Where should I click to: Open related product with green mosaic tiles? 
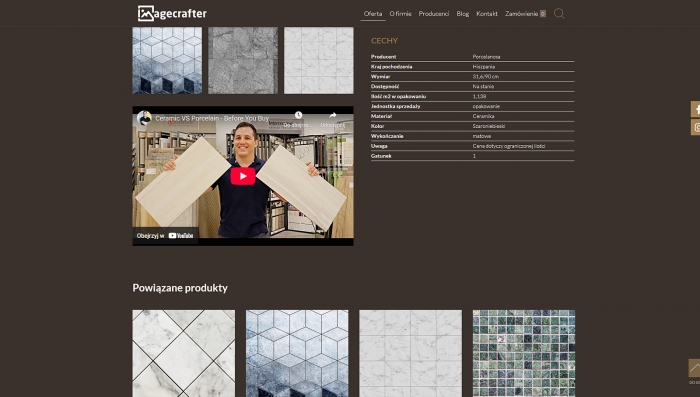524,353
